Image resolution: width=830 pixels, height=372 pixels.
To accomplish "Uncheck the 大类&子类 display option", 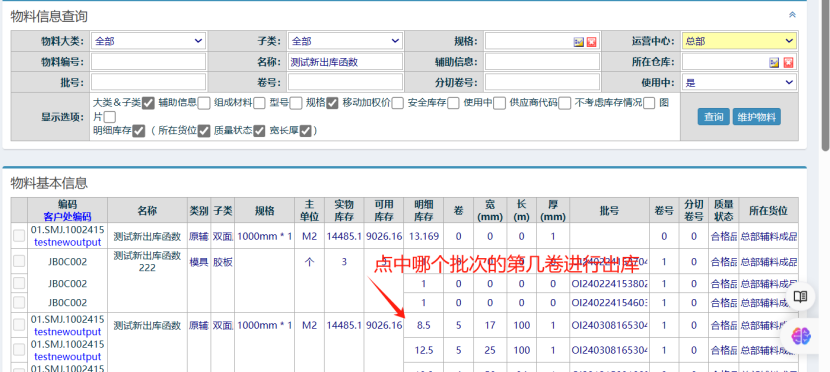I will tap(148, 103).
